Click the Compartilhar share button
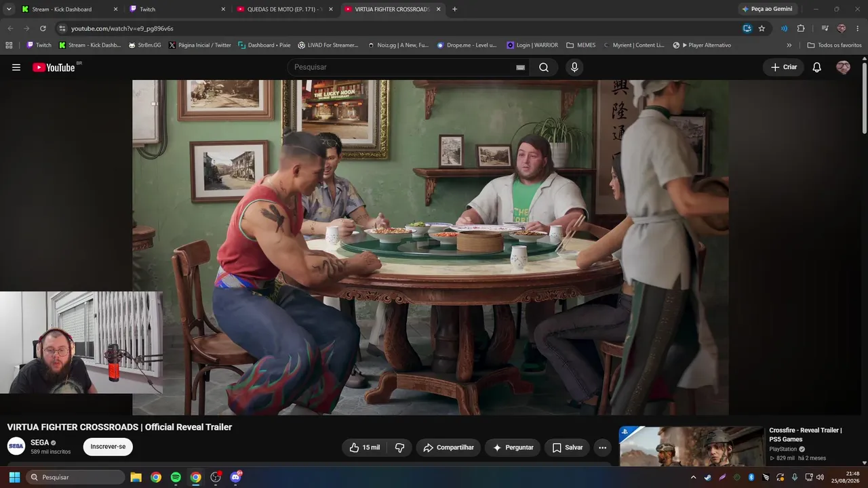868x488 pixels. [x=448, y=447]
